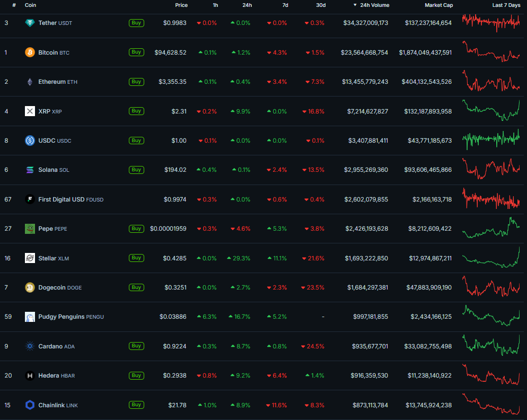The height and width of the screenshot is (420, 527).
Task: Sort table by Market Cap column
Action: click(438, 5)
